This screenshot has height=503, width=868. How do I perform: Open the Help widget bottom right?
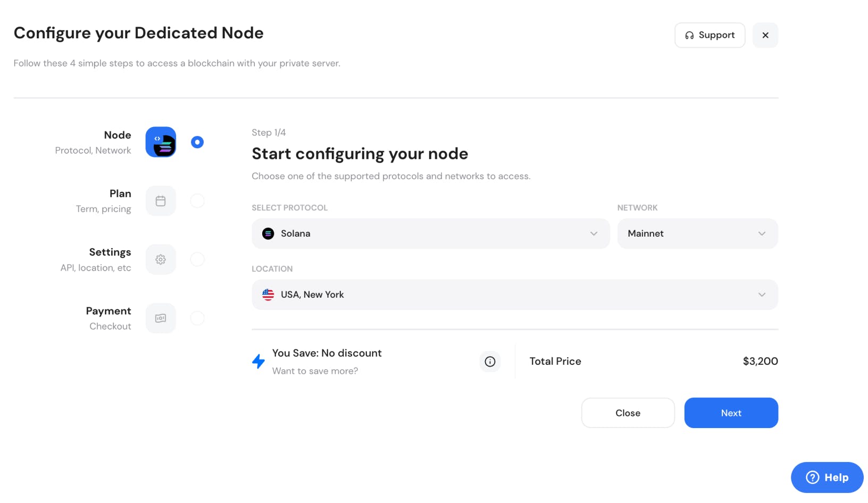826,477
